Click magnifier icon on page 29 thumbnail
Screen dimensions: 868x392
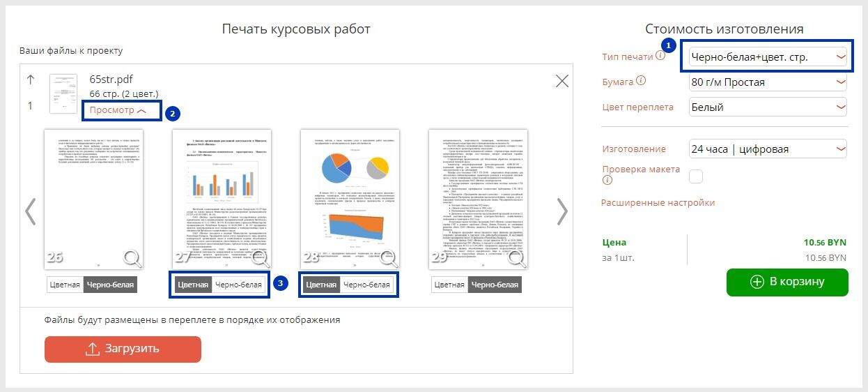point(517,259)
